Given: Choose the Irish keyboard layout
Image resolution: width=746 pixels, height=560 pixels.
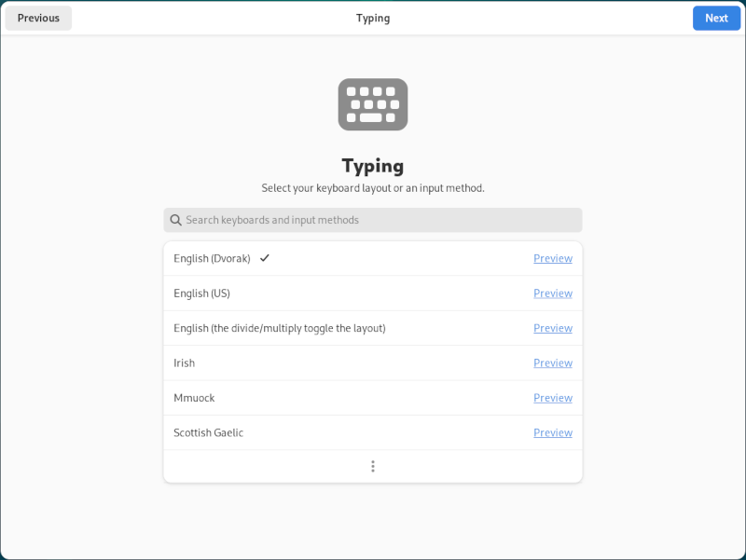Looking at the screenshot, I should pyautogui.click(x=372, y=363).
